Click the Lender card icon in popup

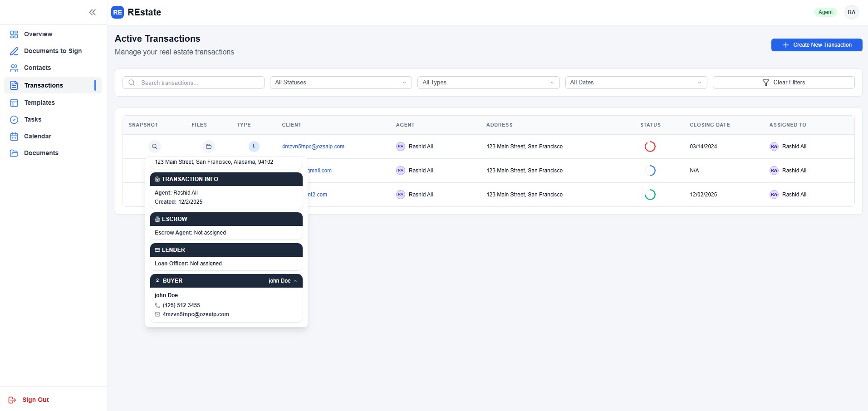click(x=157, y=250)
